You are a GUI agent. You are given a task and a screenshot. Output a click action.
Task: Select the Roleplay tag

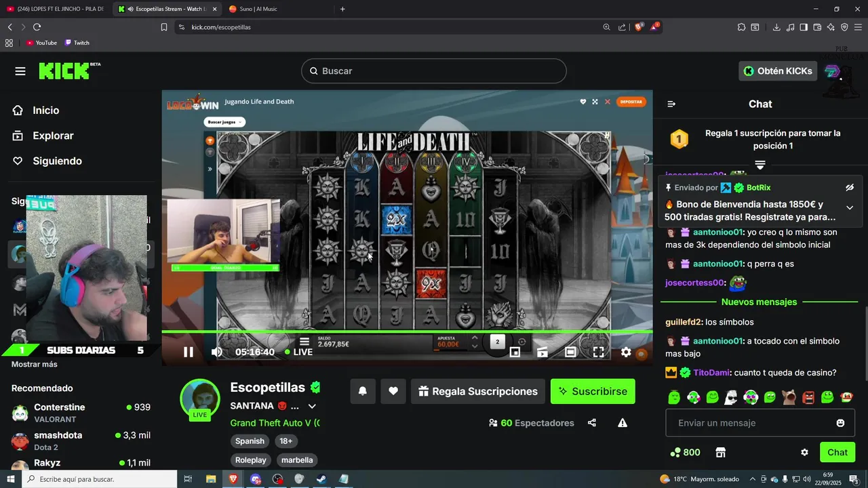[x=251, y=460]
